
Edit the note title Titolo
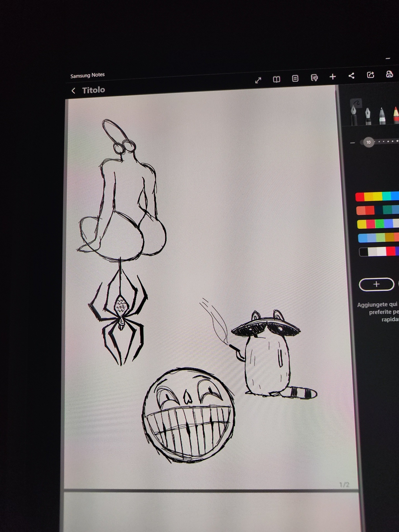(94, 90)
